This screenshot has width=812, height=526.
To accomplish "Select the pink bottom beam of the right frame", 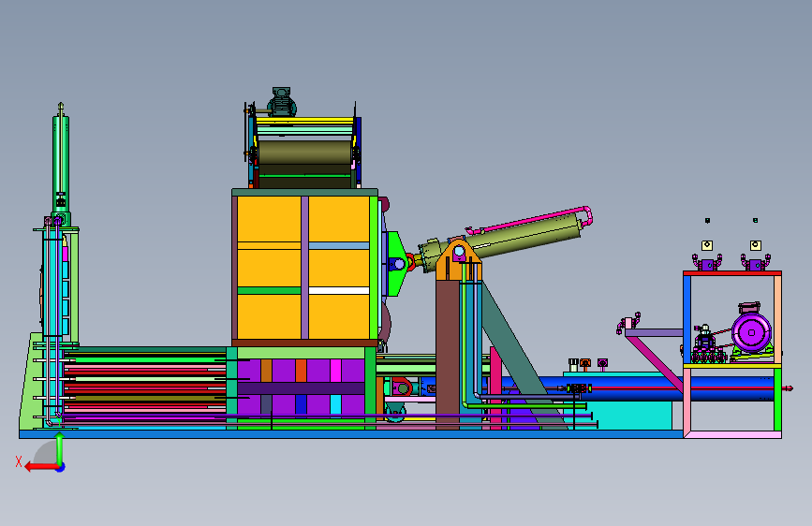I will (x=735, y=435).
